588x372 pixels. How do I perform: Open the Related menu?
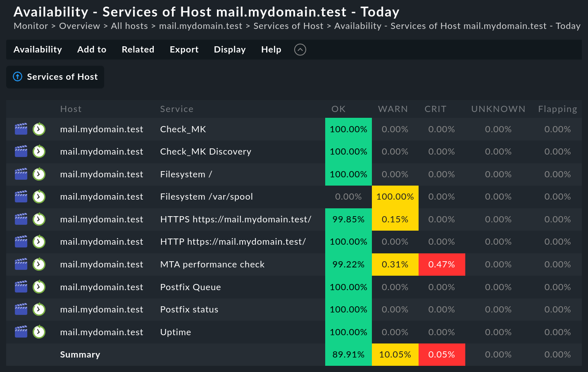pyautogui.click(x=138, y=49)
